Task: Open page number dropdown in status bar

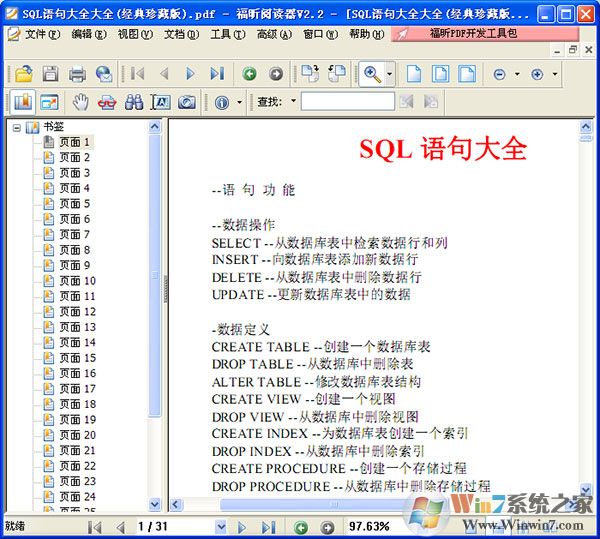Action: pyautogui.click(x=221, y=526)
